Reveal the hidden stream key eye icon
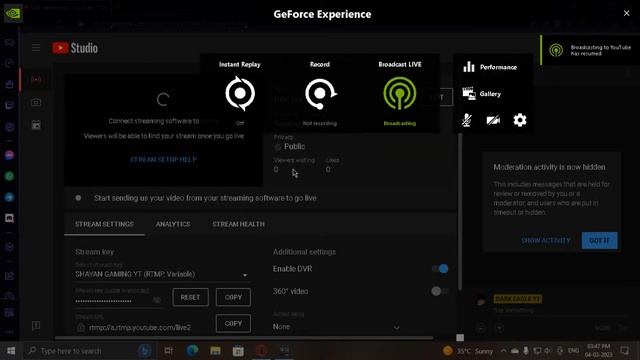The image size is (640, 360). pyautogui.click(x=157, y=300)
